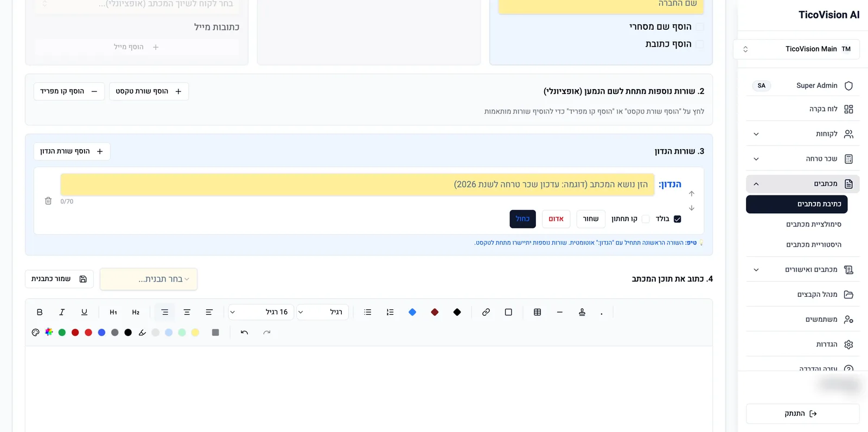Expand the שכר טרחה sidebar section
This screenshot has width=868, height=432.
(x=803, y=159)
